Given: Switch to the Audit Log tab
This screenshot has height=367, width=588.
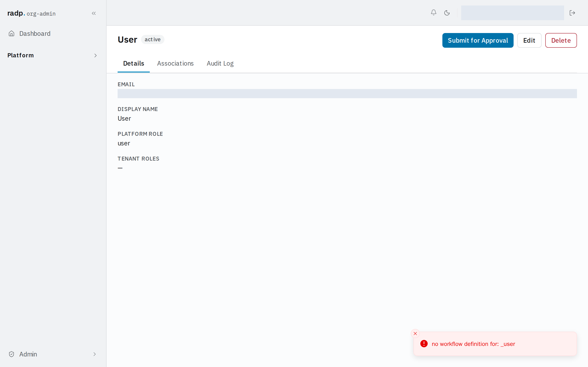Looking at the screenshot, I should 220,63.
